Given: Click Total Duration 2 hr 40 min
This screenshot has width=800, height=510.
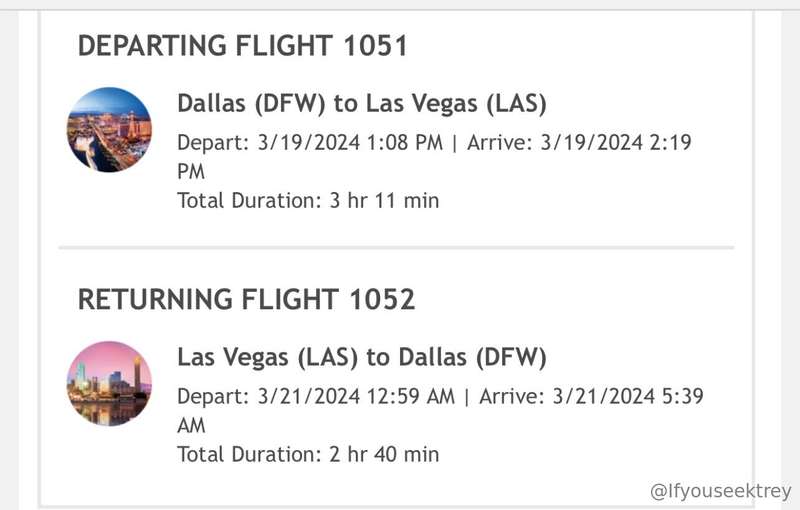Looking at the screenshot, I should click(x=308, y=454).
